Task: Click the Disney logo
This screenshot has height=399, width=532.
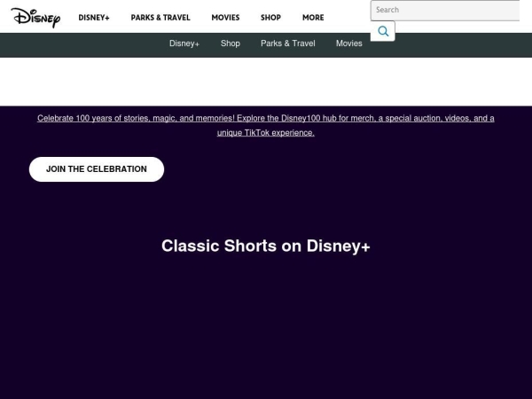Action: (x=36, y=18)
